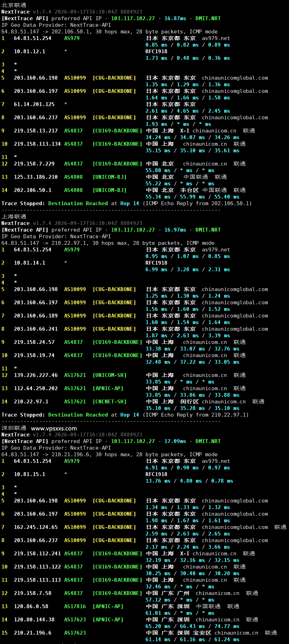Click IP 219.158.7.229 in Beijing hop 12

click(x=34, y=164)
